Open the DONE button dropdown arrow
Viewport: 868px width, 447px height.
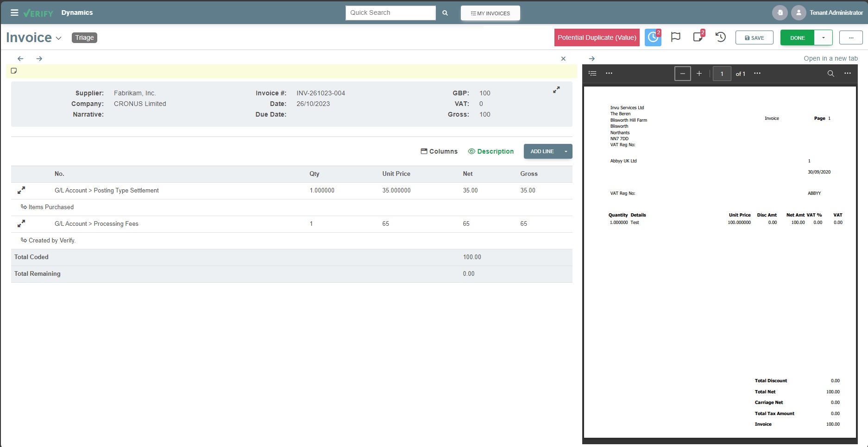point(823,37)
